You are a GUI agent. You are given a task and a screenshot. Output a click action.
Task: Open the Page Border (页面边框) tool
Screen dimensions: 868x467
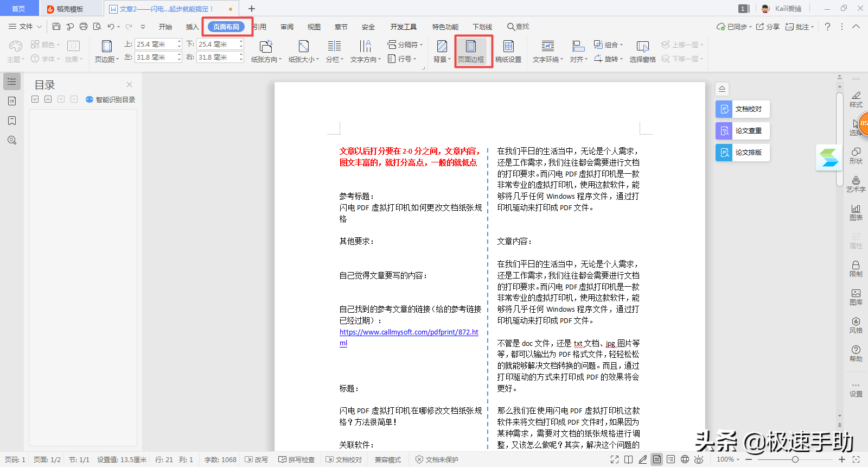(471, 51)
